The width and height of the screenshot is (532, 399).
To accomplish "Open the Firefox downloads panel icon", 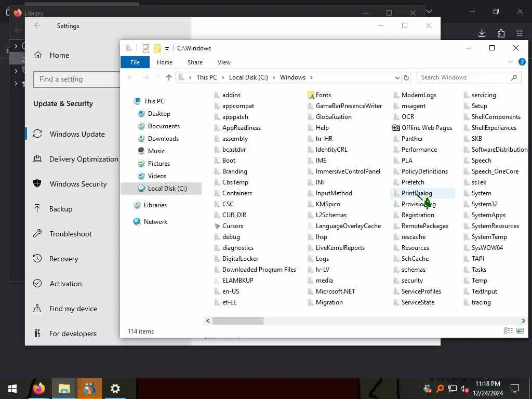I will pos(482,33).
